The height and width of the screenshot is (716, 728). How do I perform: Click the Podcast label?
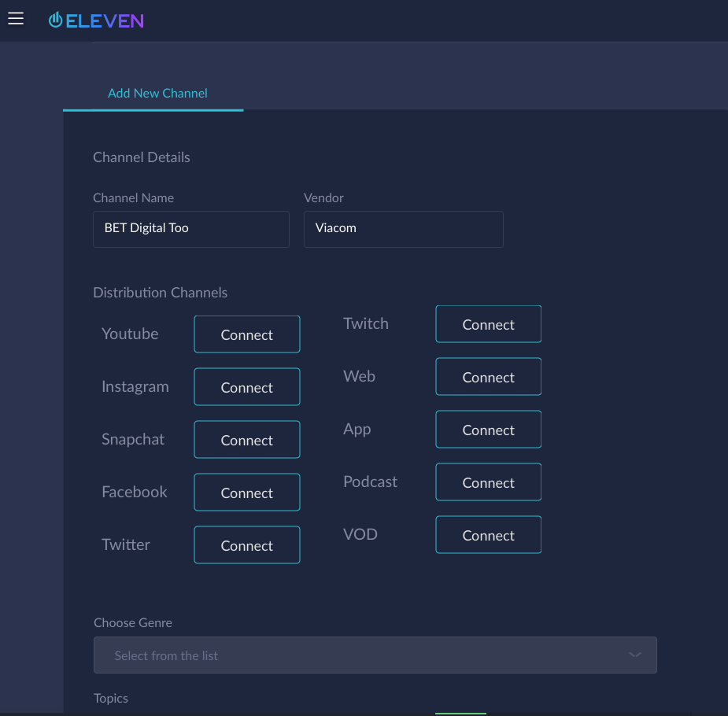tap(370, 482)
